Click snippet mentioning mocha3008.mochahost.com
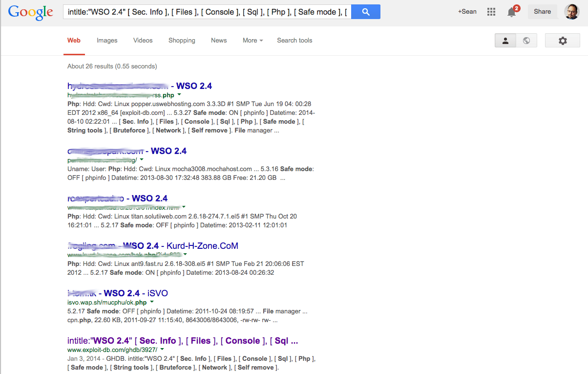The width and height of the screenshot is (588, 374). pyautogui.click(x=190, y=174)
